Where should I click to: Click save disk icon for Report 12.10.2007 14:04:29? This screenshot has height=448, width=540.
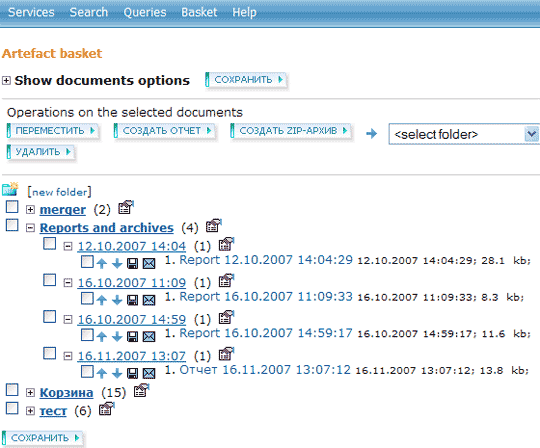(133, 263)
